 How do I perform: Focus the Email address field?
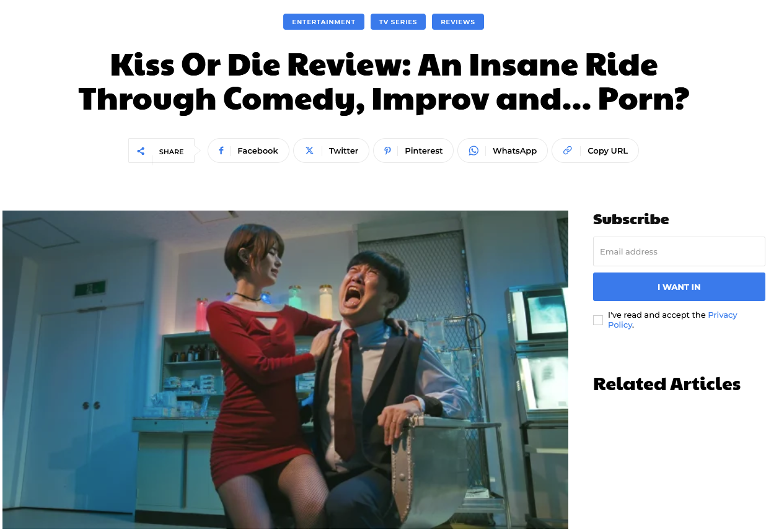point(679,251)
